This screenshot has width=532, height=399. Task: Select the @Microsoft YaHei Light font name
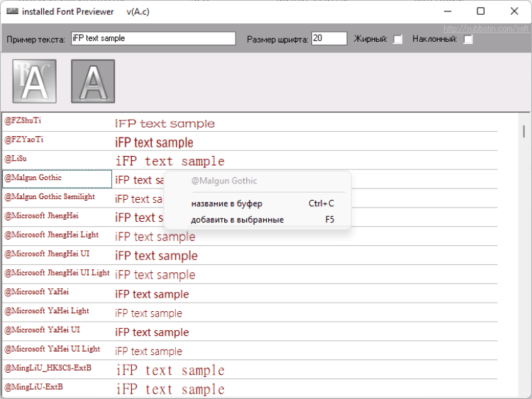point(47,310)
